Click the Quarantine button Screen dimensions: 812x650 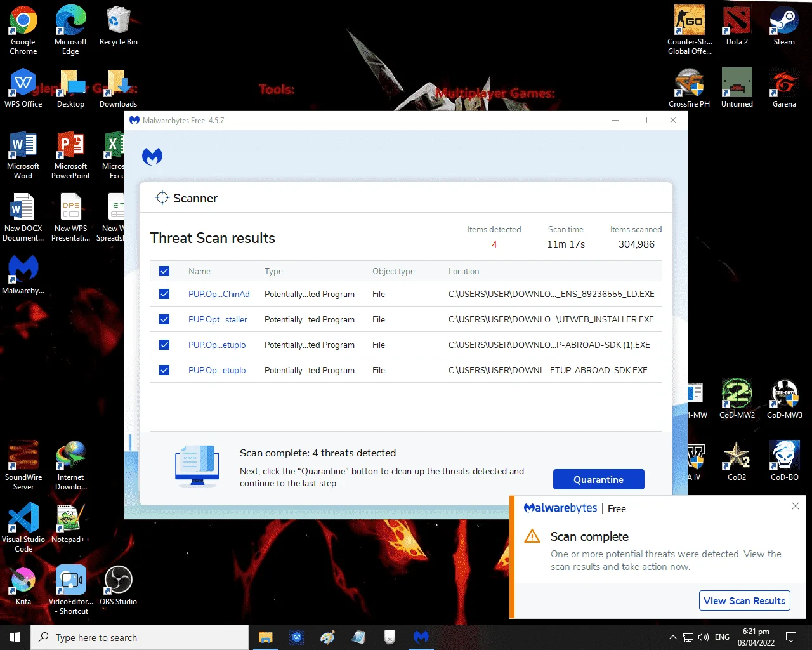coord(598,479)
